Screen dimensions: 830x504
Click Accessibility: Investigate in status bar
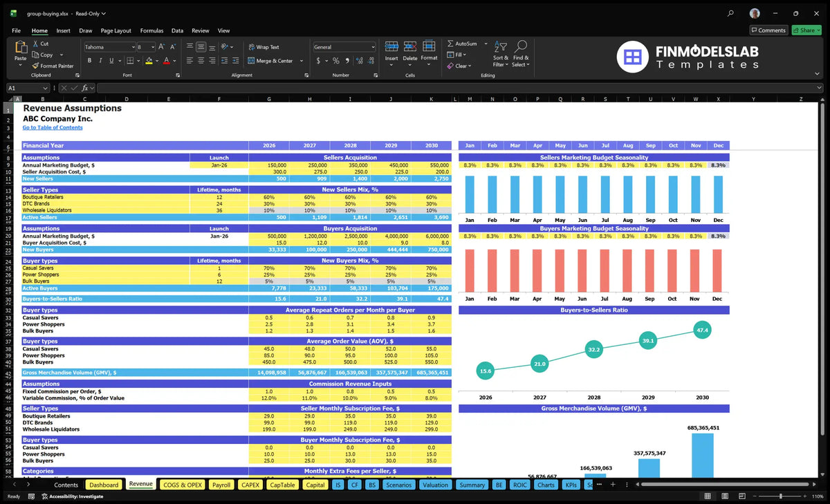point(72,496)
